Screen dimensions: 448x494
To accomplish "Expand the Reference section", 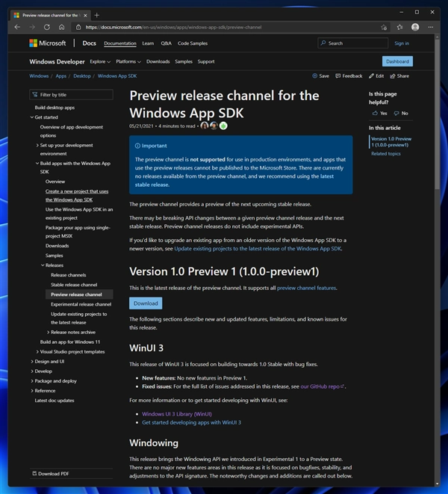I will point(32,391).
